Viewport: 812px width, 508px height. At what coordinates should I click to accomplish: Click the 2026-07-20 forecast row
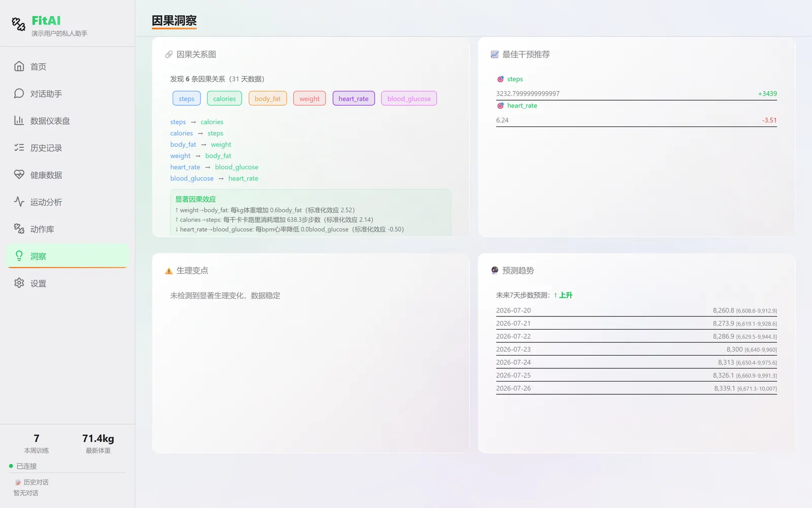(x=636, y=310)
